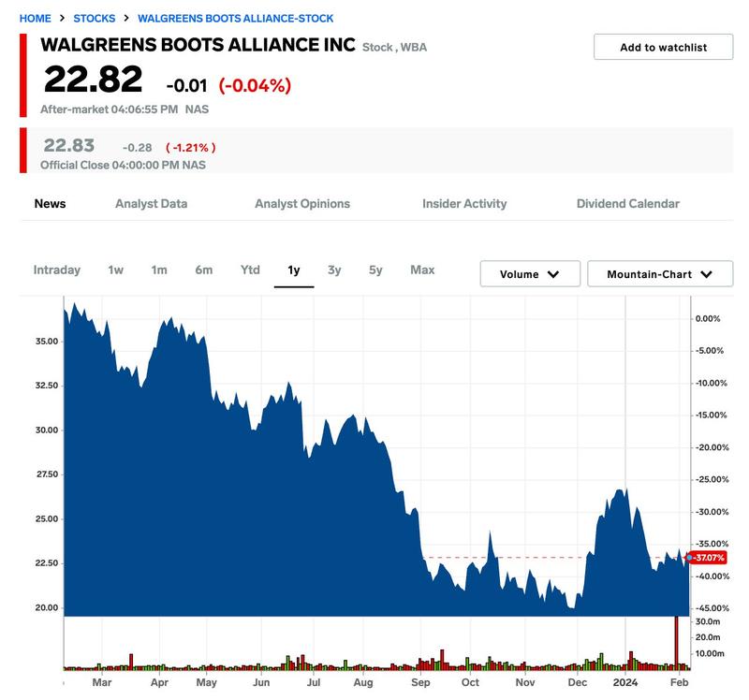Click the 2024 x-axis label
Image resolution: width=749 pixels, height=700 pixels.
click(x=625, y=682)
